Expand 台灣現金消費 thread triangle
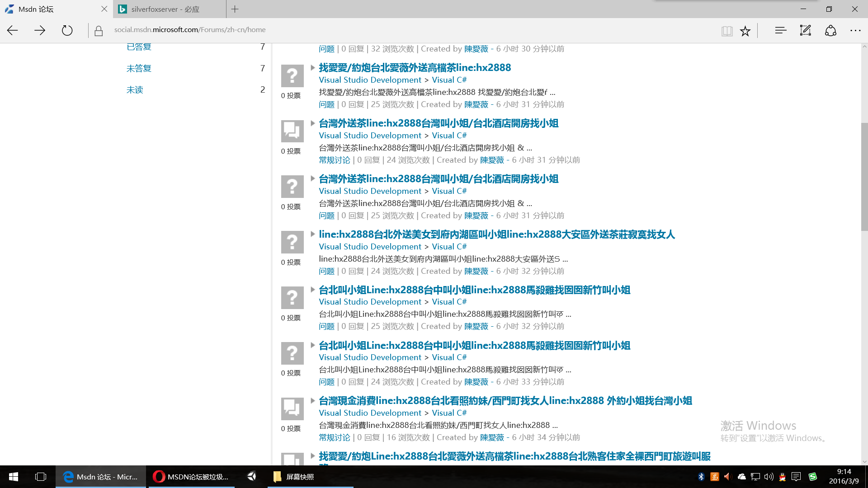The width and height of the screenshot is (868, 488). pyautogui.click(x=312, y=401)
